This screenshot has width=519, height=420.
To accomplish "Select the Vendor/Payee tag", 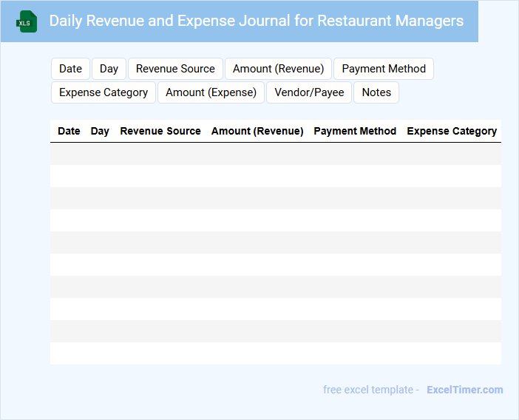I will [309, 92].
